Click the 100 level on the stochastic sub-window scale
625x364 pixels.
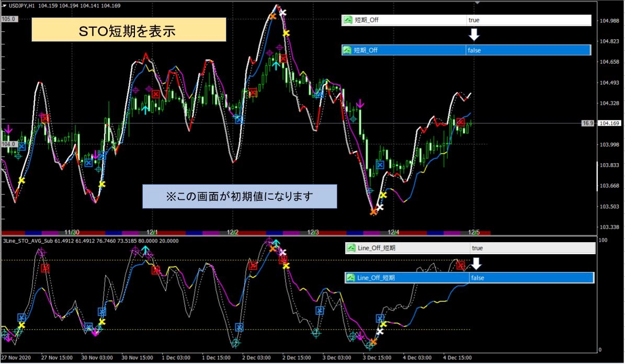tap(603, 240)
